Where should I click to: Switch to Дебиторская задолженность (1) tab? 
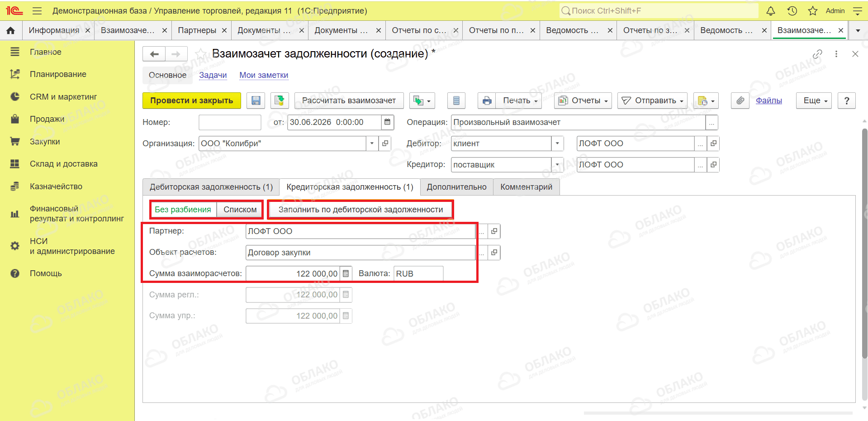pyautogui.click(x=211, y=187)
